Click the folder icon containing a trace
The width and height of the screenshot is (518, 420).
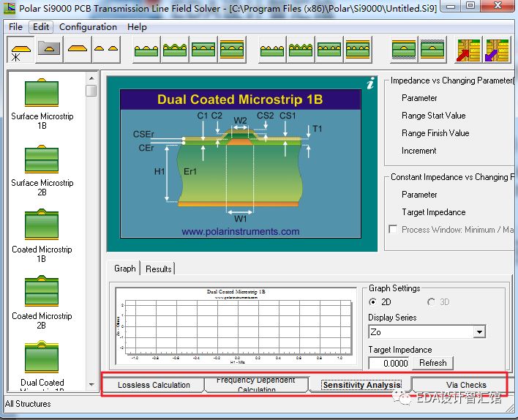49,50
